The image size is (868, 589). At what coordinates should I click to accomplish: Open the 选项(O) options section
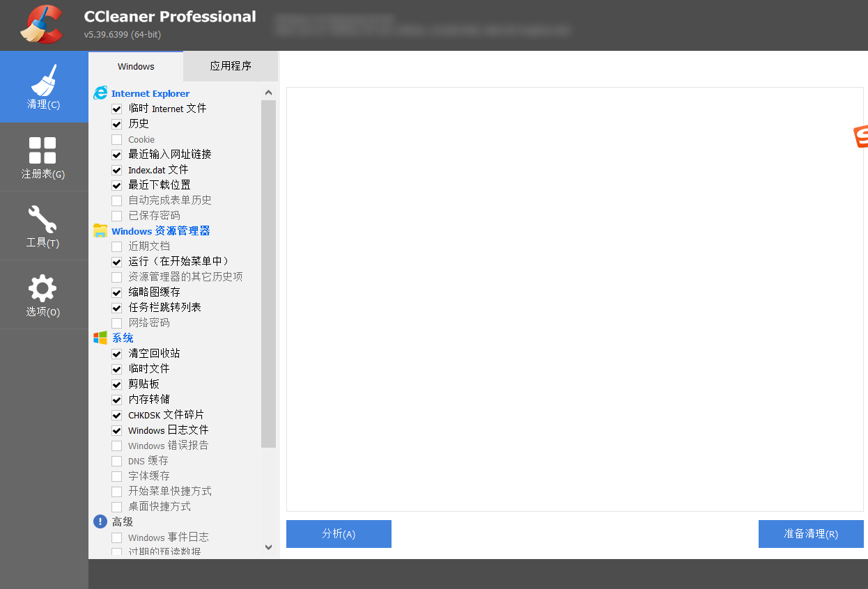click(44, 295)
